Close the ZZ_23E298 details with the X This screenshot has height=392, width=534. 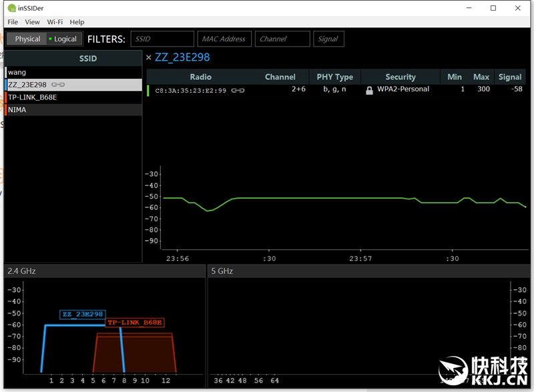tap(149, 57)
